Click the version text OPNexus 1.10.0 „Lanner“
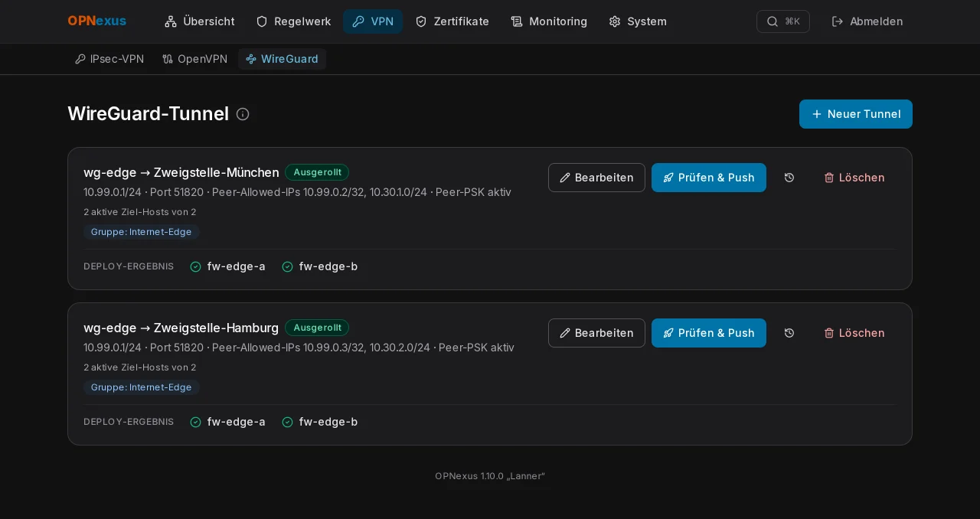The width and height of the screenshot is (980, 519). tap(490, 476)
